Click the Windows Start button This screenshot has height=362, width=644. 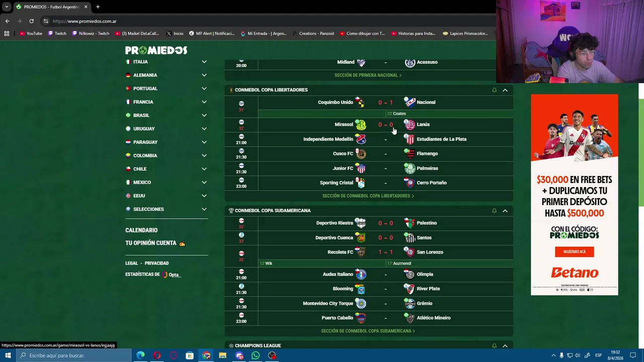[8, 355]
